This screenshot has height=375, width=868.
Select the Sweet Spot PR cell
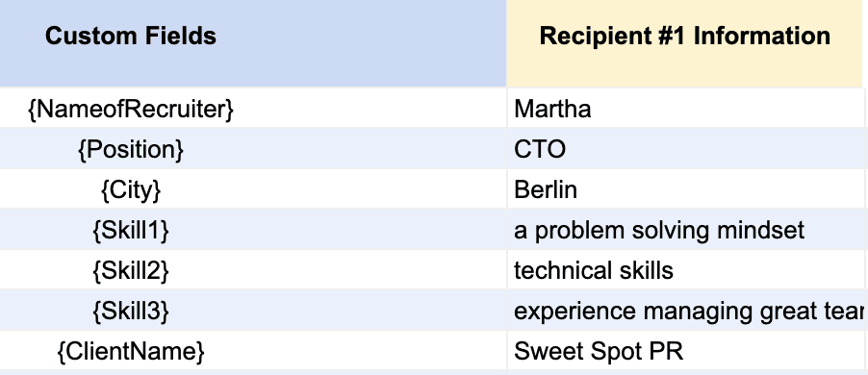[687, 351]
